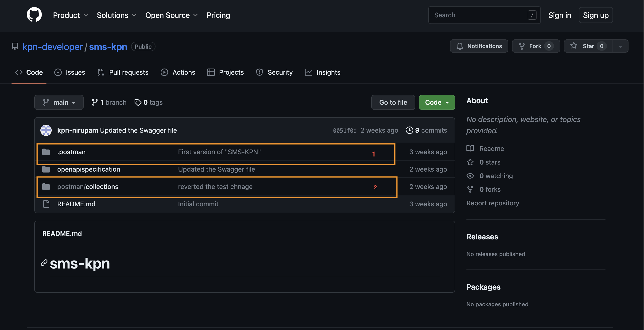The height and width of the screenshot is (330, 644).
Task: Open the Security tab
Action: [x=274, y=73]
